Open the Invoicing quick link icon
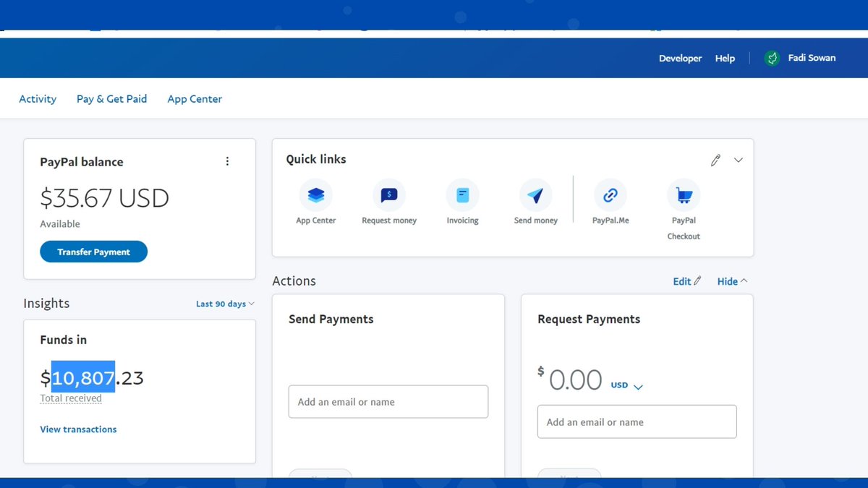Image resolution: width=868 pixels, height=488 pixels. [462, 195]
